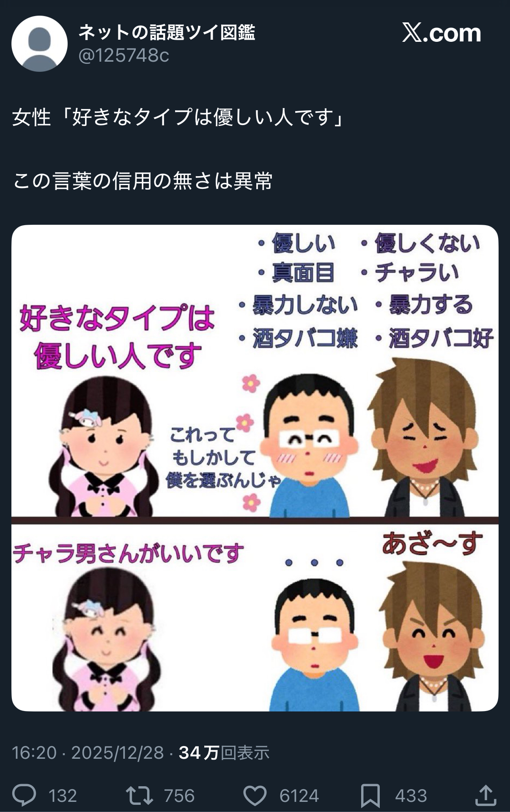Click tweet line この言葉の信用の無さは異常
510x812 pixels.
[143, 181]
